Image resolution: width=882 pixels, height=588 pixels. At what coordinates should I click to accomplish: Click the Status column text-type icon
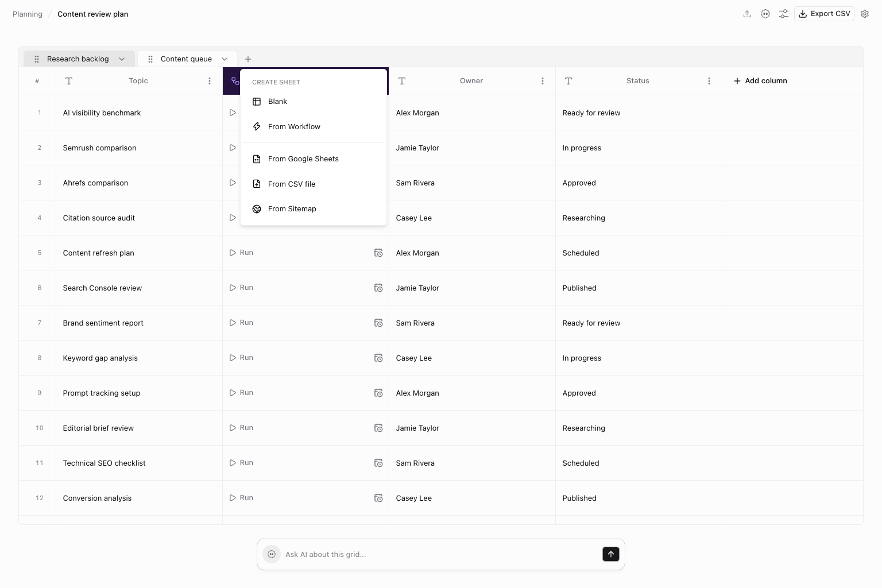[x=568, y=81]
